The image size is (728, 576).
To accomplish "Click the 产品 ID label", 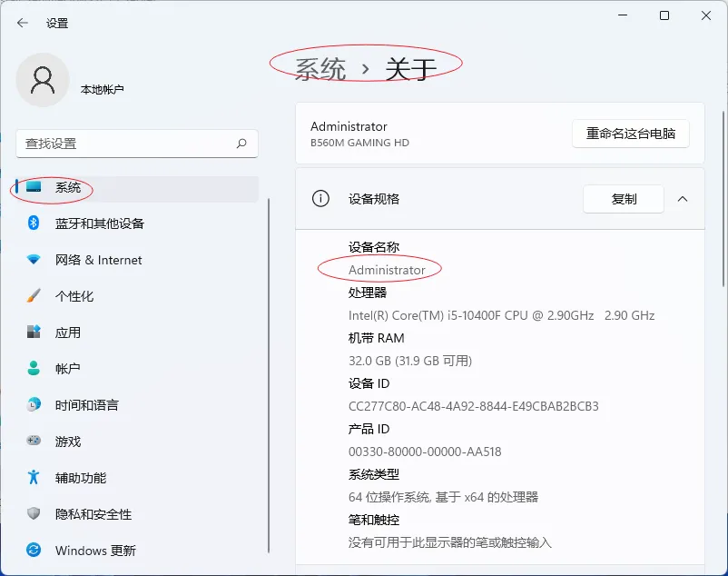I will [369, 429].
